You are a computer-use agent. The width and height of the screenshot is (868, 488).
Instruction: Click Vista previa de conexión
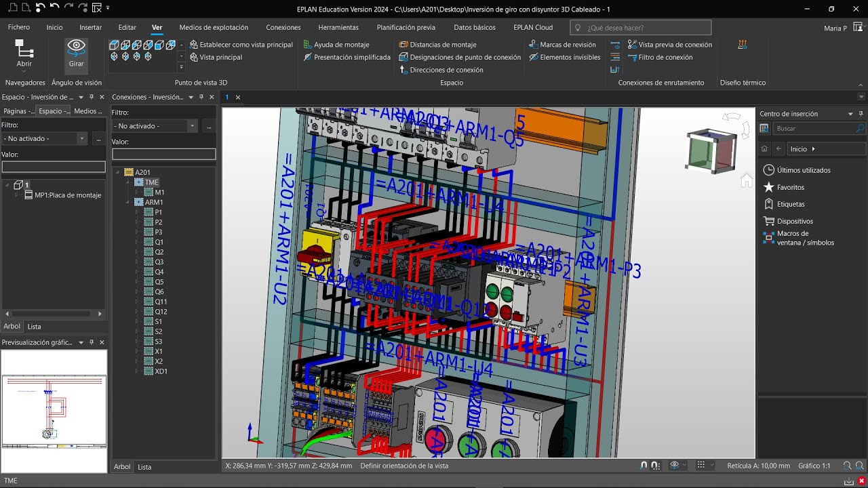(670, 45)
